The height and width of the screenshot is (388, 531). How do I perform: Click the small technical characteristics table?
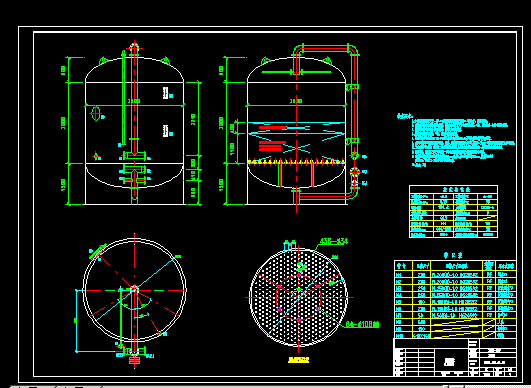pyautogui.click(x=453, y=211)
